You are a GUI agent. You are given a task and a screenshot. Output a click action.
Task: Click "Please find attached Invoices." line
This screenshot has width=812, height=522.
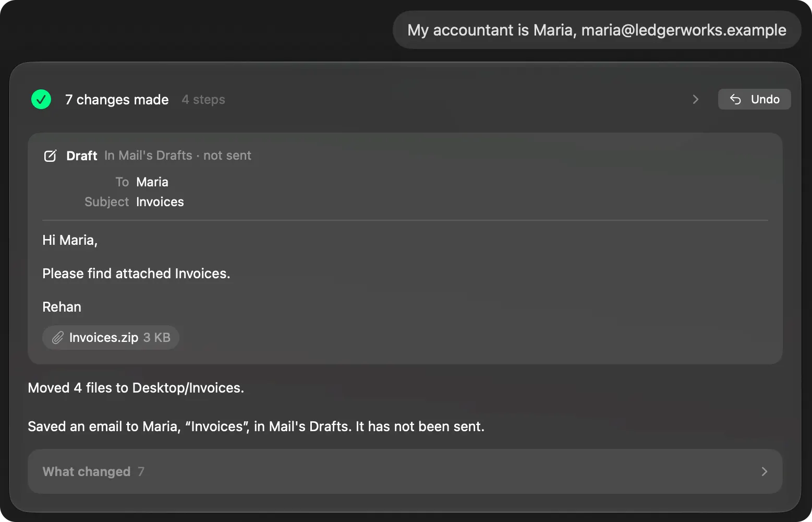click(136, 274)
